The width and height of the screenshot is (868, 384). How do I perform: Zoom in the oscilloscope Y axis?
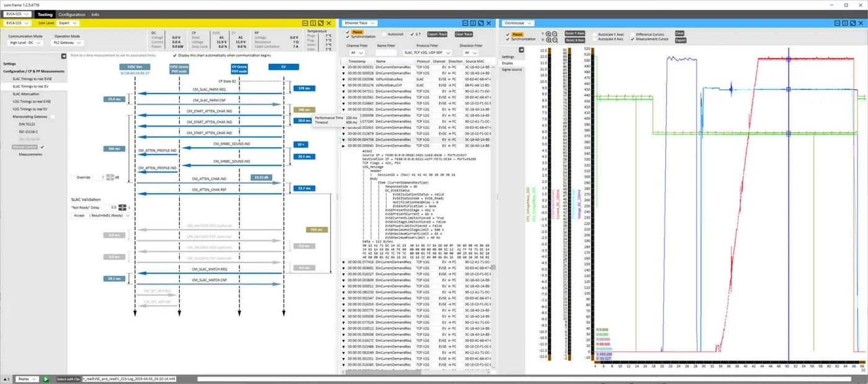pos(548,34)
